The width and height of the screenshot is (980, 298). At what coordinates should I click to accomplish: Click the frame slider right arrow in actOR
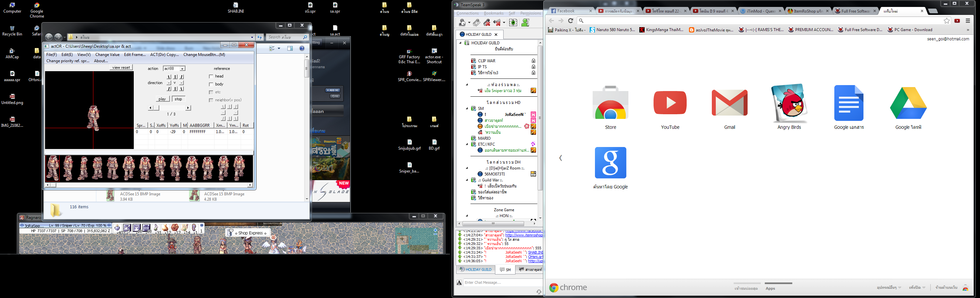tap(188, 108)
